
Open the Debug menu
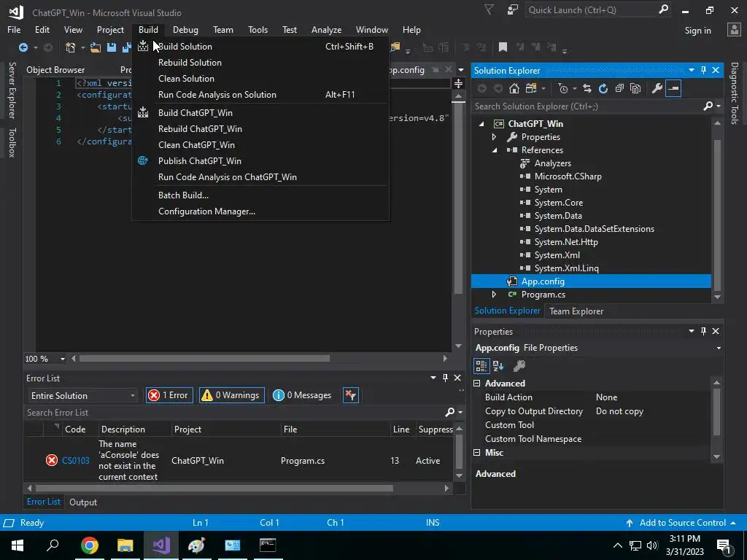pyautogui.click(x=185, y=30)
